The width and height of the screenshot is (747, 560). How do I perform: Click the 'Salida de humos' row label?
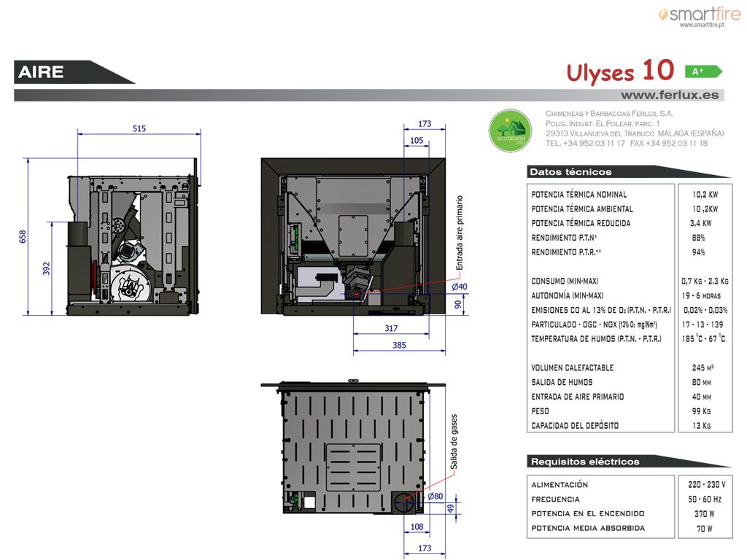[x=562, y=382]
